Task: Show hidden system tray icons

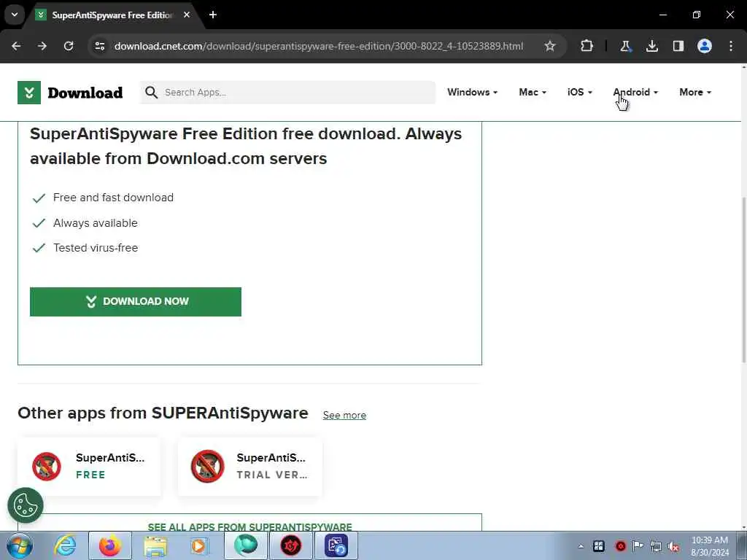Action: click(x=580, y=546)
